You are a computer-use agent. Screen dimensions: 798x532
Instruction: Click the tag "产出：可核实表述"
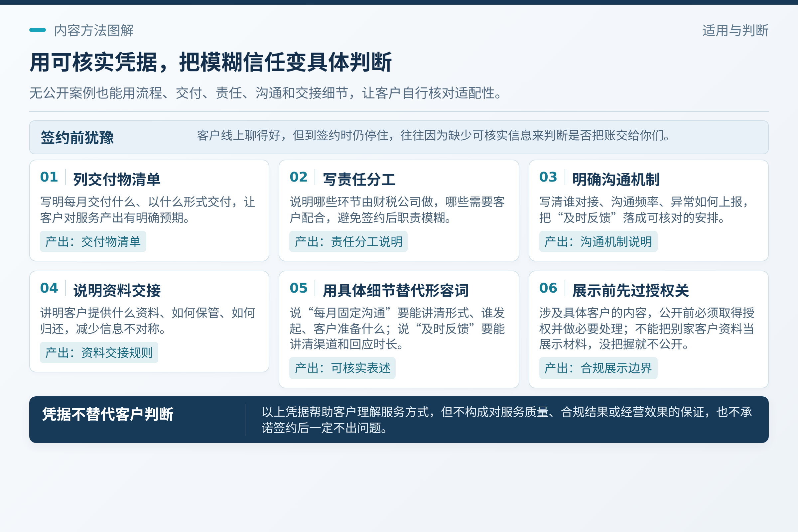pyautogui.click(x=342, y=368)
